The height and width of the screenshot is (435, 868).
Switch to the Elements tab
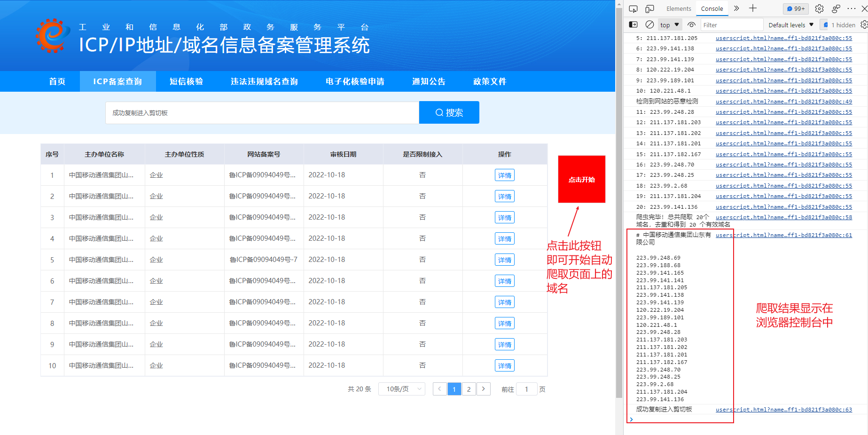[679, 8]
